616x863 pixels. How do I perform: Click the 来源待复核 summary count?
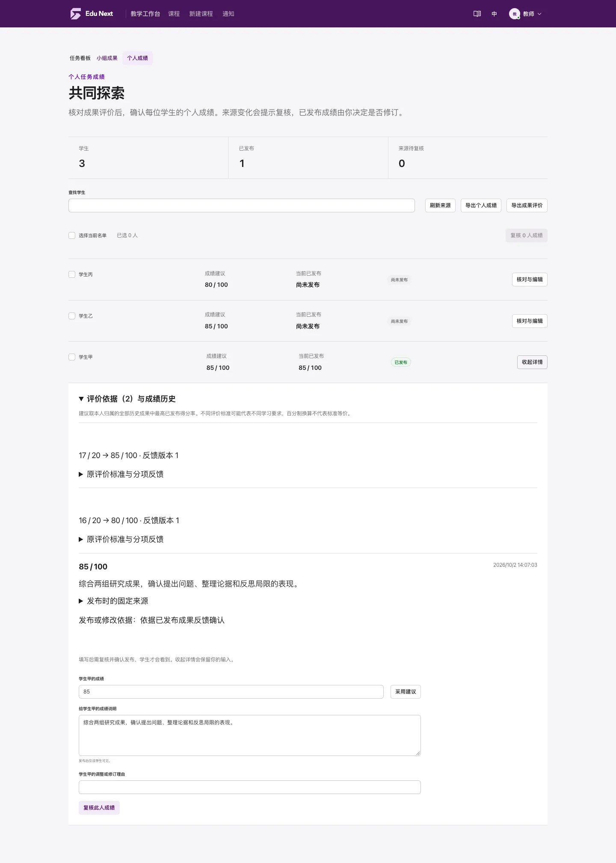[x=402, y=164]
